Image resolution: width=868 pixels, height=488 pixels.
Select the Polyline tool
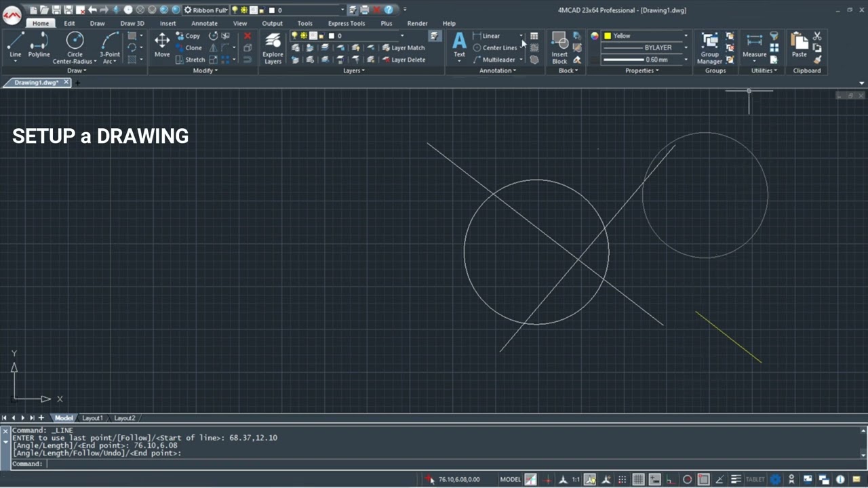tap(39, 46)
